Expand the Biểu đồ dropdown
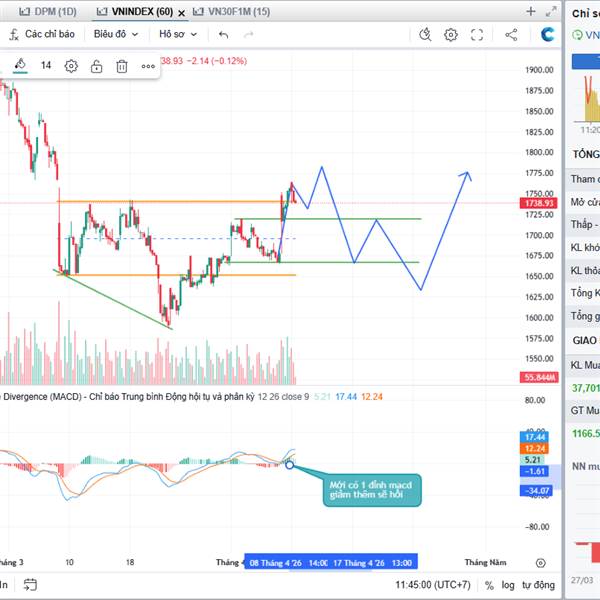 coord(116,34)
